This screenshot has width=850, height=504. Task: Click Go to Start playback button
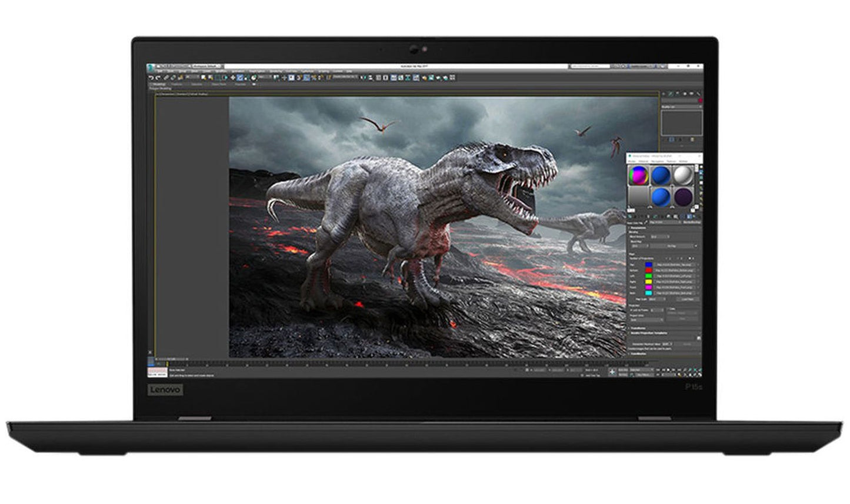coord(658,369)
